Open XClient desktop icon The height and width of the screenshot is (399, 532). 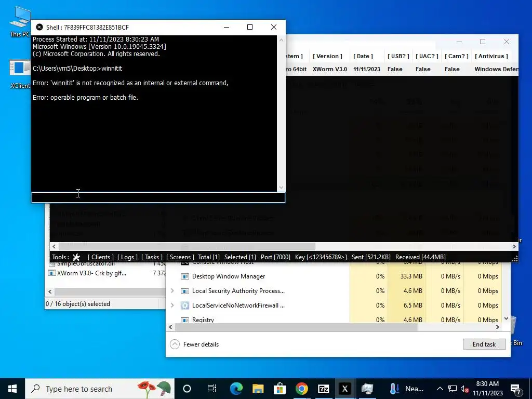point(20,75)
